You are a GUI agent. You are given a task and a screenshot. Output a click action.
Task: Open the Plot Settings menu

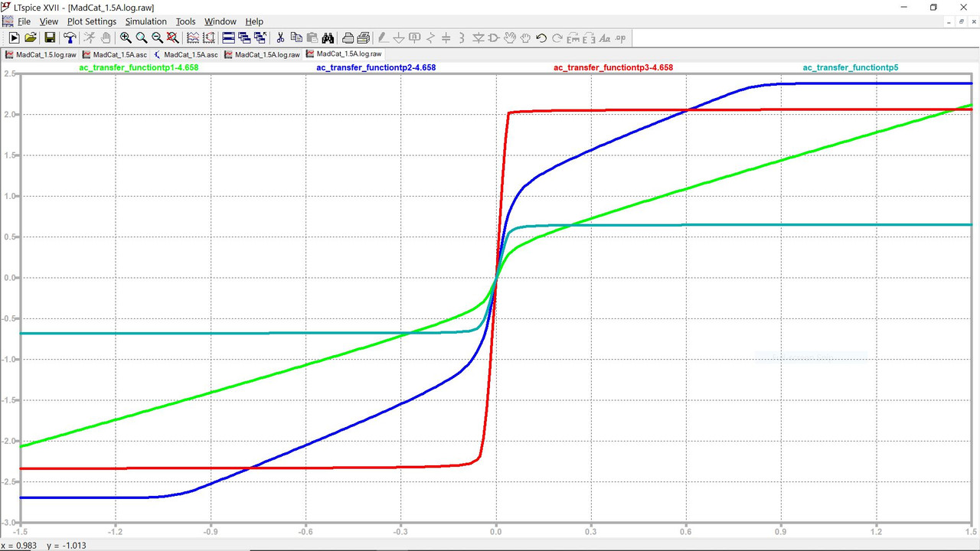[x=91, y=21]
